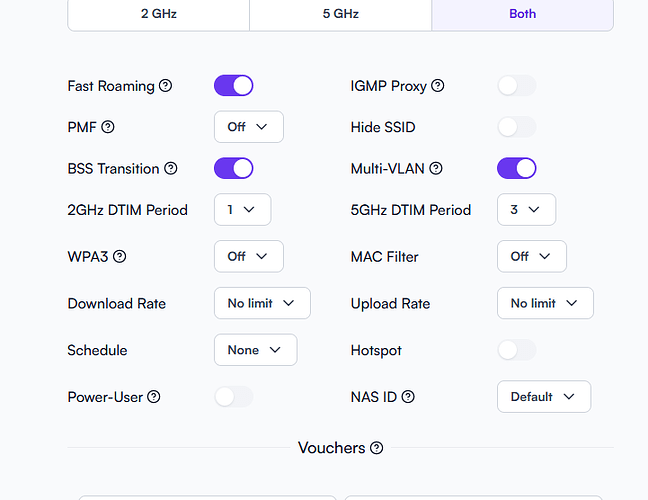
Task: Show help for IGMP Proxy
Action: [438, 86]
